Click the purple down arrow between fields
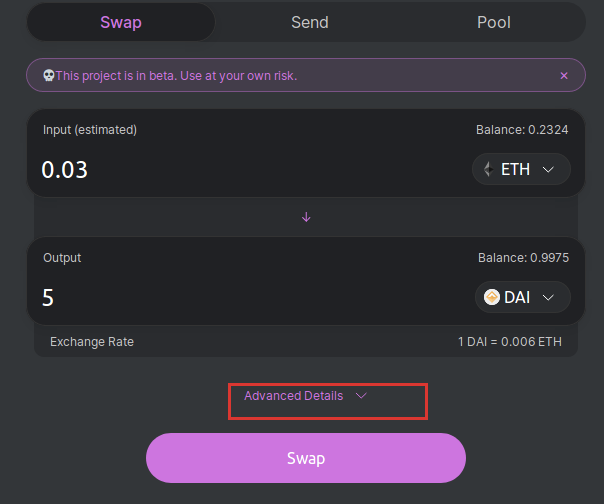Image resolution: width=604 pixels, height=504 pixels. pyautogui.click(x=306, y=217)
